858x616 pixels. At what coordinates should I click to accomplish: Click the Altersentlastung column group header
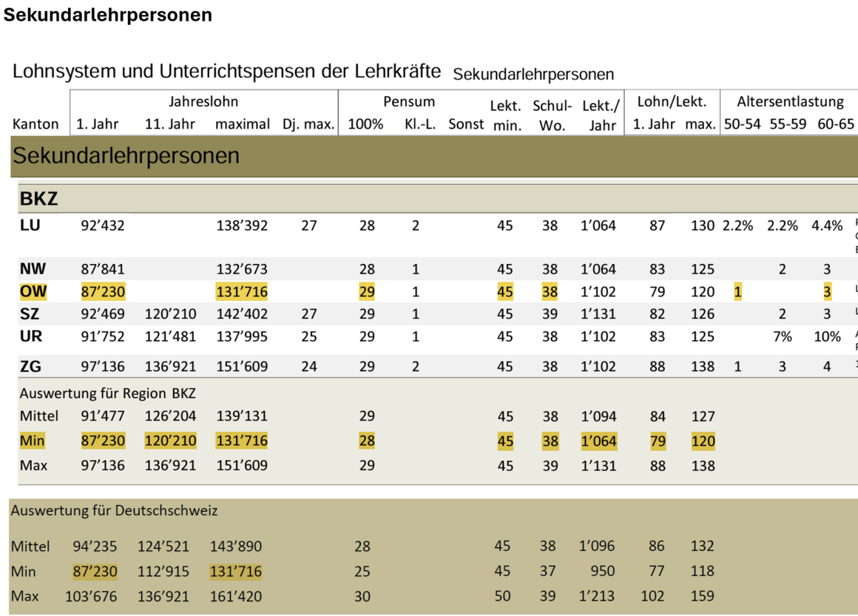(789, 101)
